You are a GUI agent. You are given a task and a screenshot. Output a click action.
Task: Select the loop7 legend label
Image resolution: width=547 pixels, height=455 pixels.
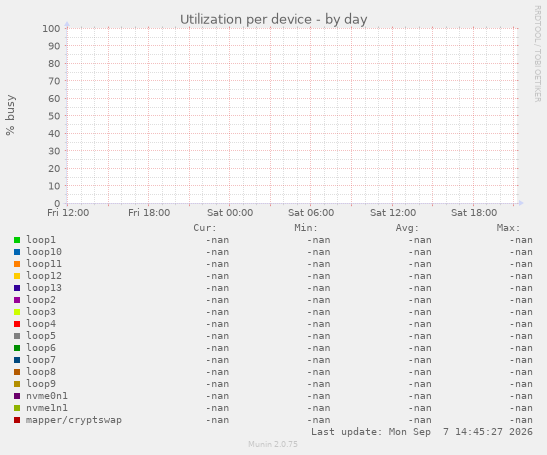pyautogui.click(x=41, y=360)
